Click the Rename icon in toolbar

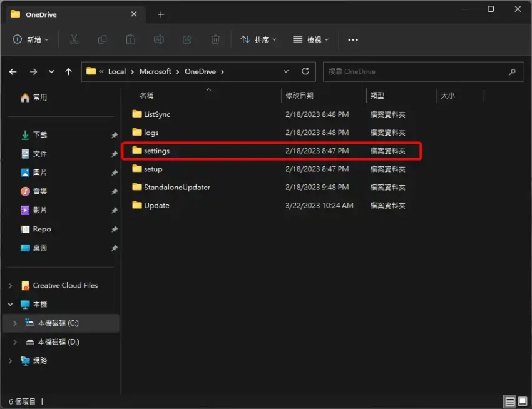coord(158,39)
